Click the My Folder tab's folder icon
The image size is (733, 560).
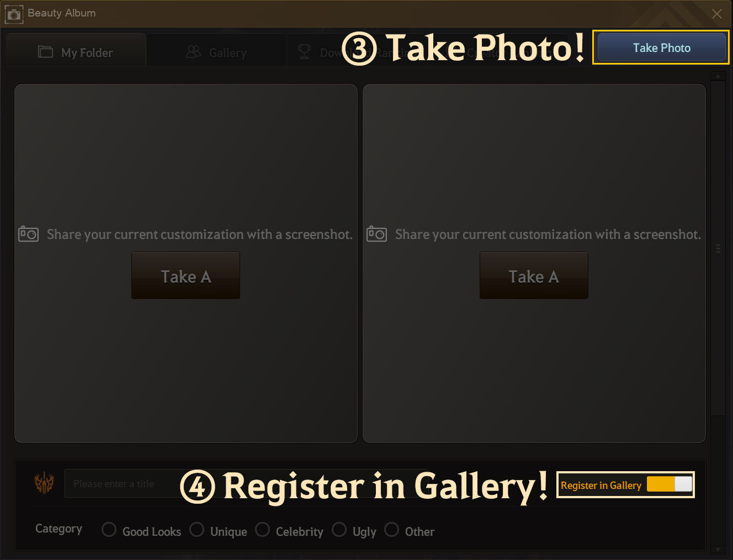45,52
